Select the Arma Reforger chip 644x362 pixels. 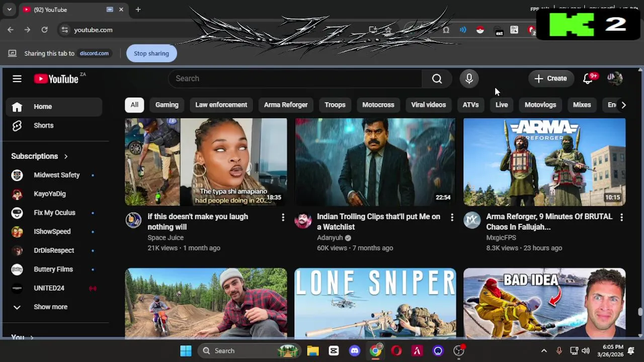(x=286, y=105)
